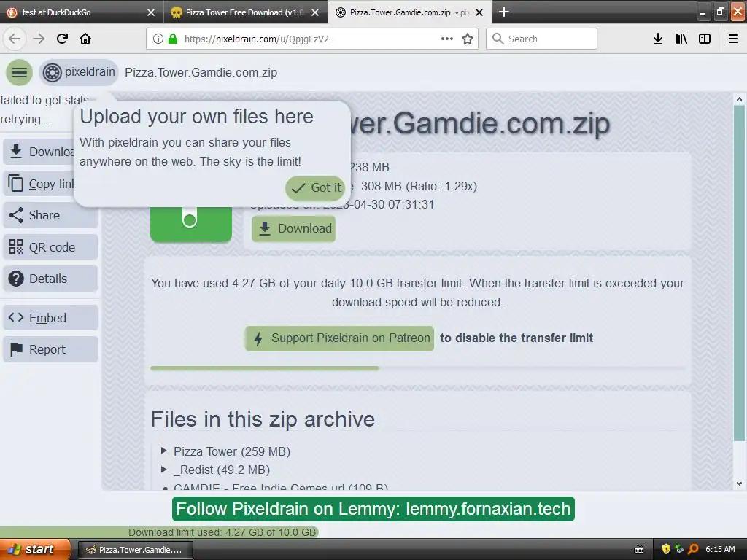Click Pizza.Tower.Gamdie.com.zip title in header bar

201,72
